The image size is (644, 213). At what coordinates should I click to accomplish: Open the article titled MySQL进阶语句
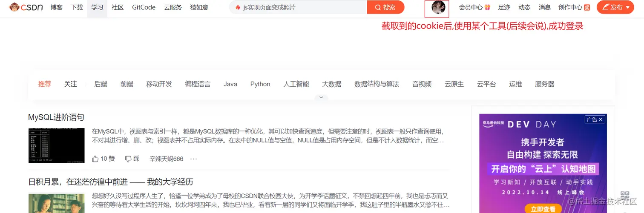(56, 117)
